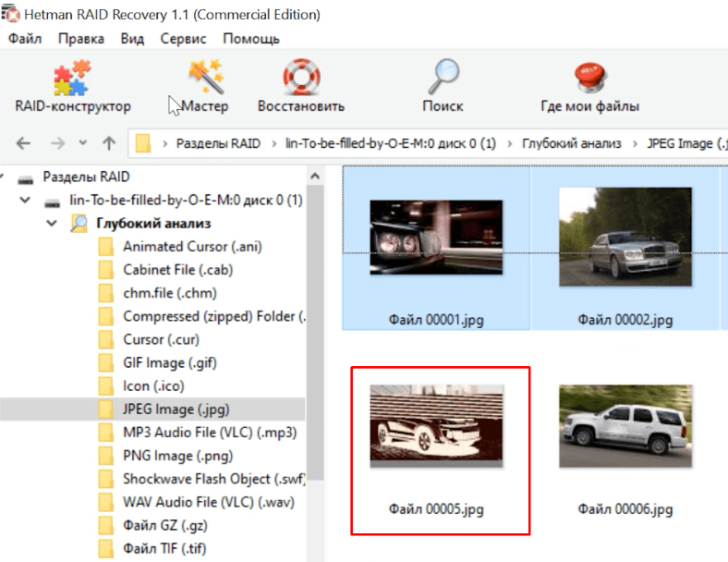Image resolution: width=728 pixels, height=562 pixels.
Task: Click folder icon next to Icon (.ico)
Action: [106, 386]
